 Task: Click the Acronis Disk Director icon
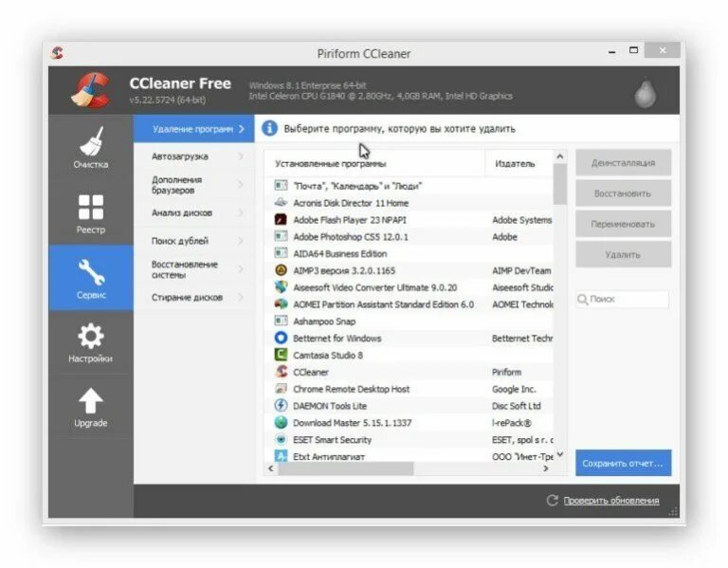click(281, 203)
